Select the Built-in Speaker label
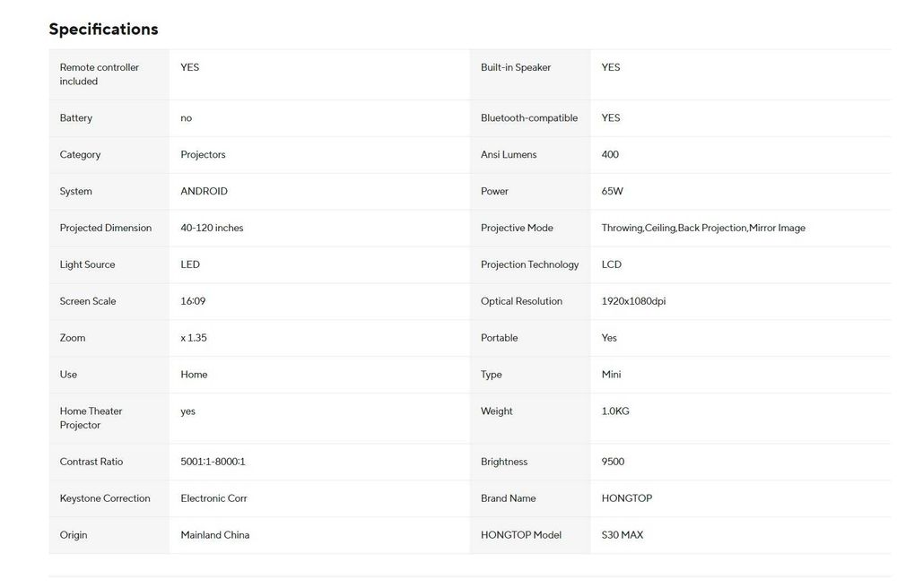897x588 pixels. pyautogui.click(x=516, y=67)
